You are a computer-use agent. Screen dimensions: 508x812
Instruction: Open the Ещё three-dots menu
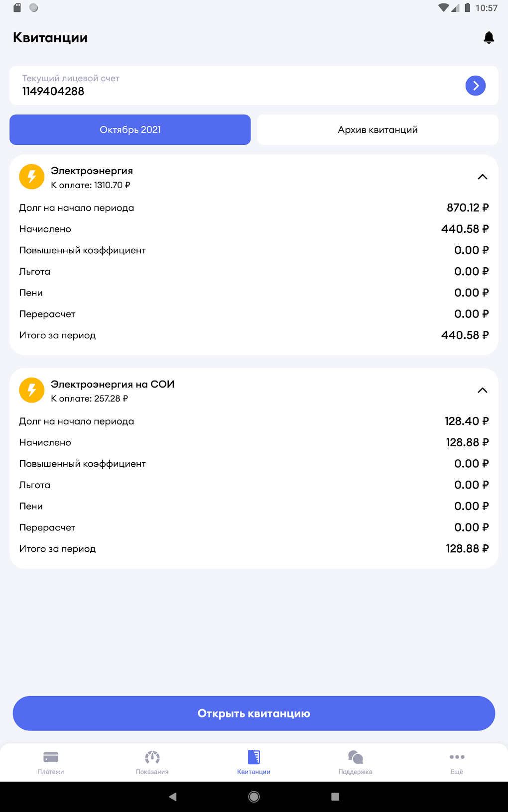[x=457, y=757]
